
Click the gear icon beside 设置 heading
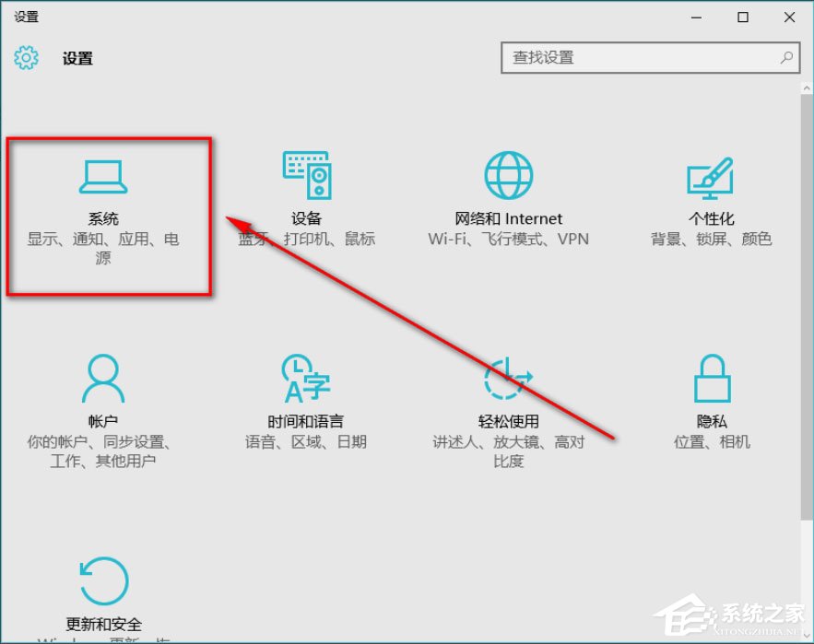(x=27, y=57)
